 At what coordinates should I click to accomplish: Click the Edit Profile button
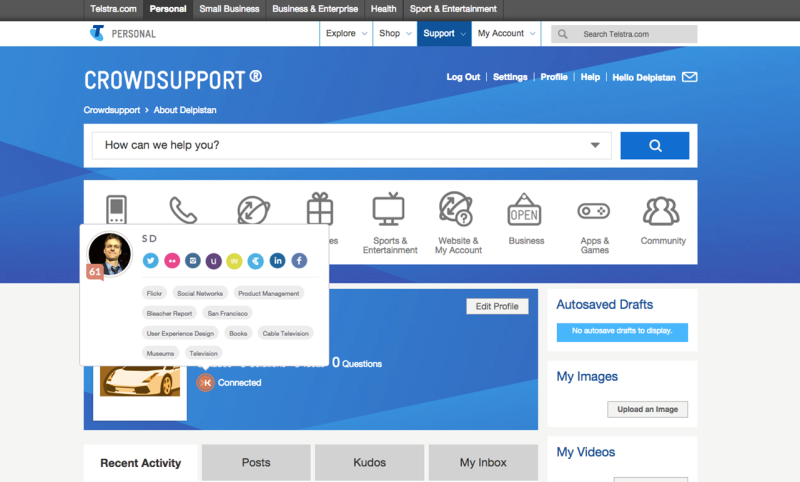[497, 307]
